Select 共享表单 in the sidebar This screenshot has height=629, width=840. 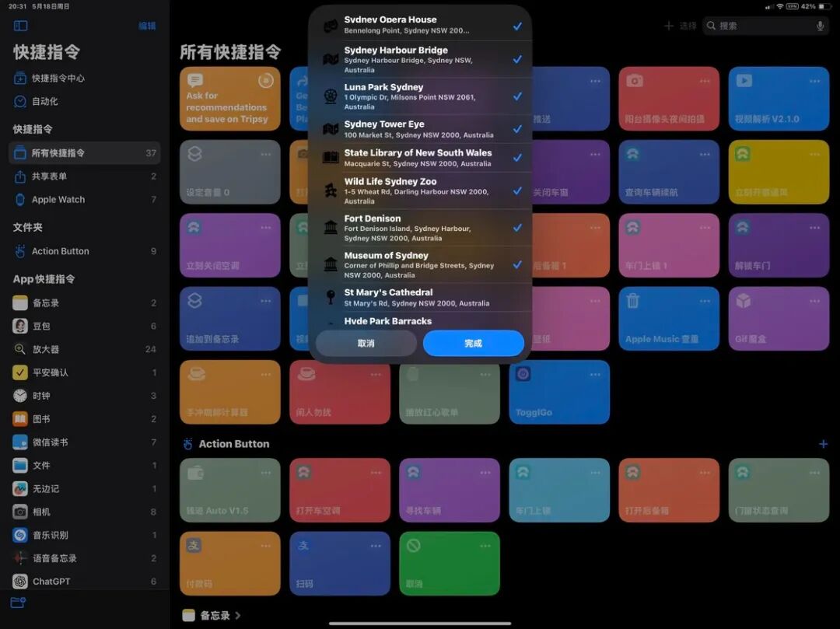[x=85, y=176]
